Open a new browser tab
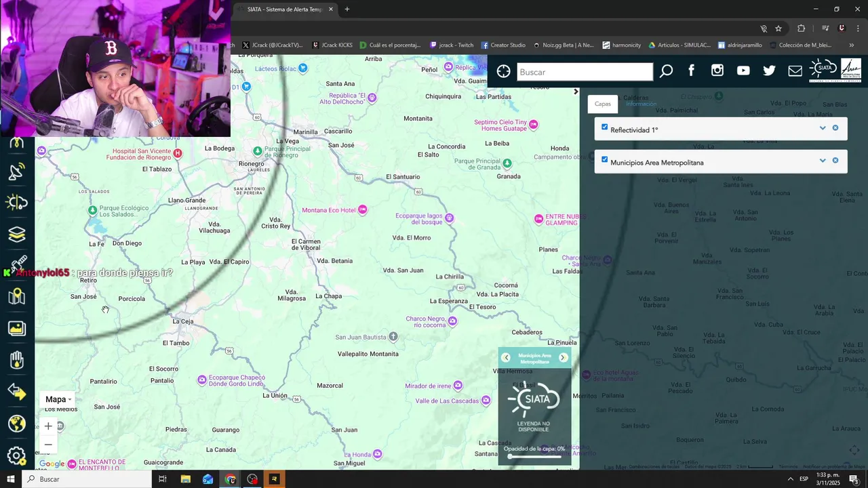Viewport: 868px width, 488px height. coord(347,9)
